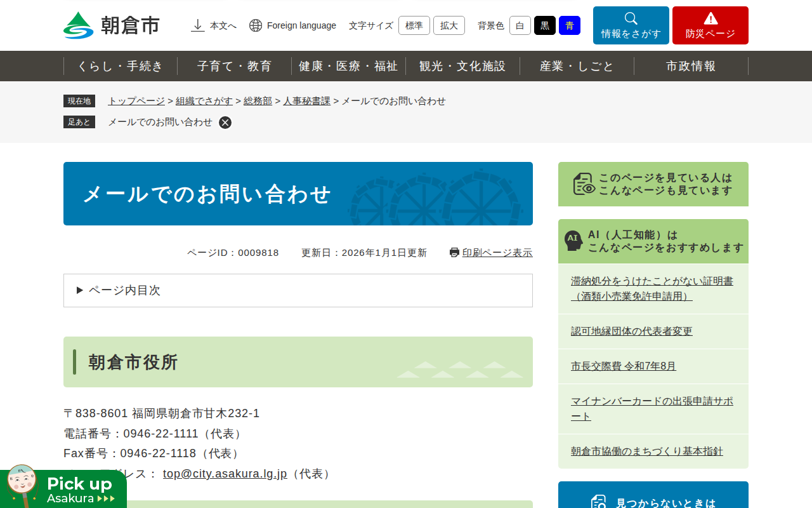
Task: Dismiss the 足あと breadcrumb with the X button
Action: point(225,122)
